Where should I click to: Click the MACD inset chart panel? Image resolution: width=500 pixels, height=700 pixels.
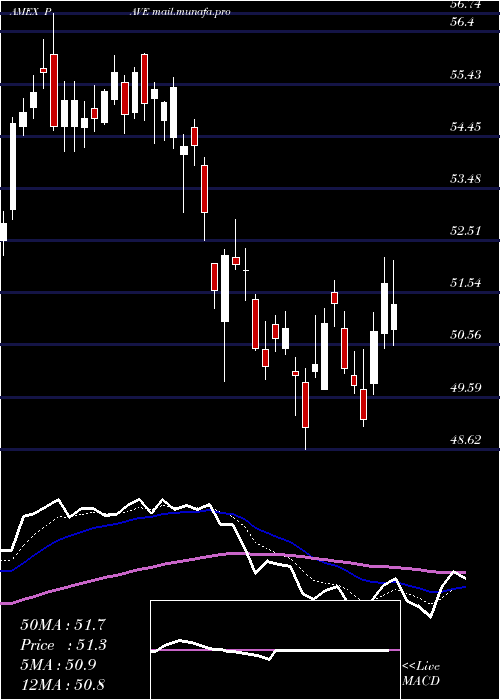pyautogui.click(x=275, y=650)
